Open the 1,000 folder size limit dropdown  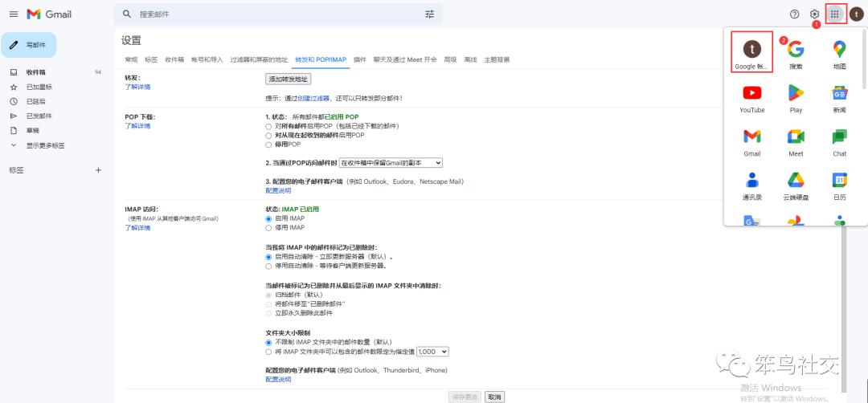432,352
